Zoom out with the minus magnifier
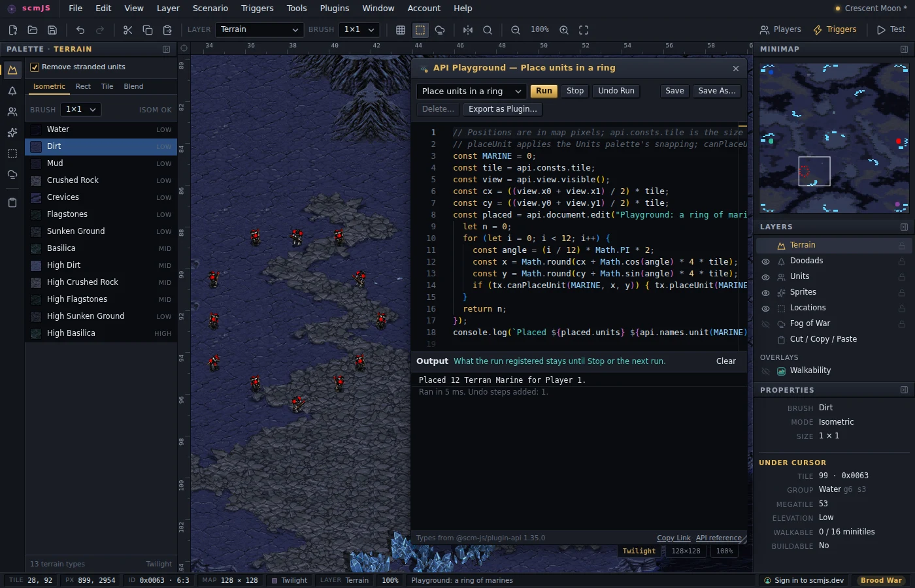This screenshot has height=588, width=915. [x=516, y=30]
